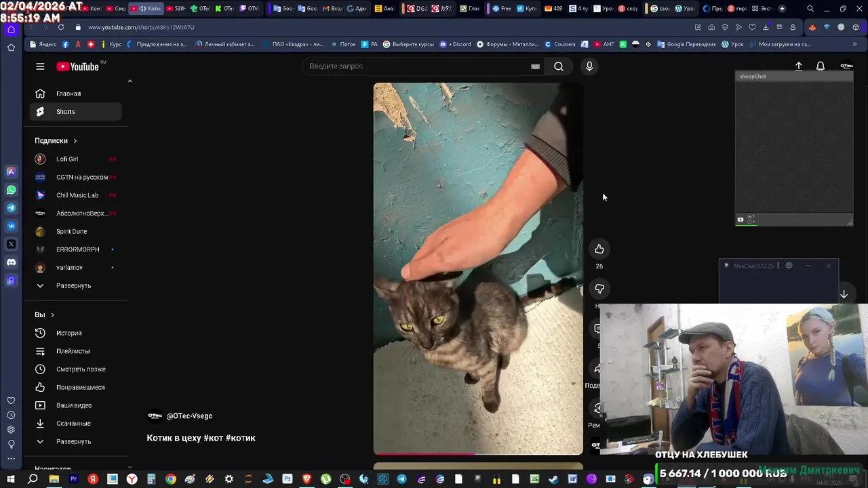Click the shorts video progress bar
868x488 pixels.
[478, 454]
